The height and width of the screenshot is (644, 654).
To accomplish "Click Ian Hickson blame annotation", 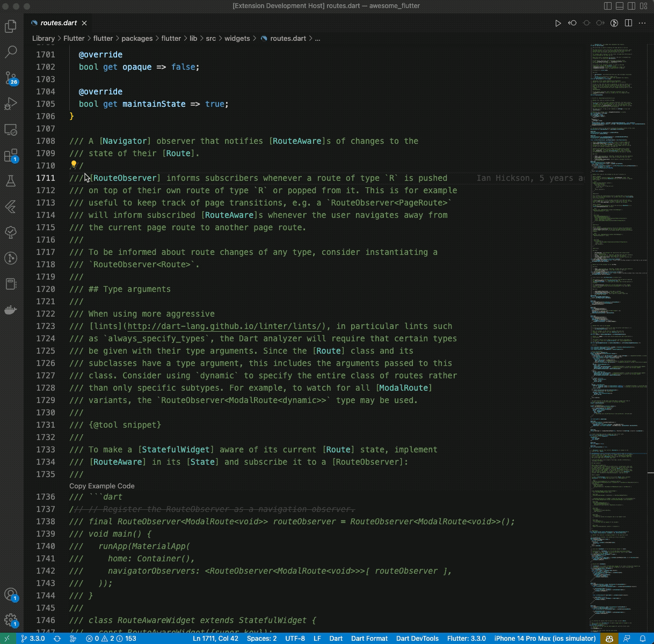I will point(531,178).
